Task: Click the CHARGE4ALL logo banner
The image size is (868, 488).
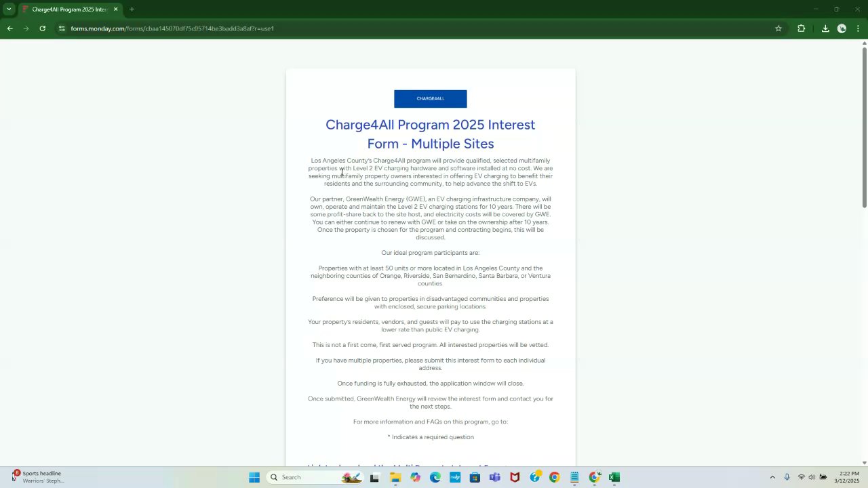Action: (430, 99)
